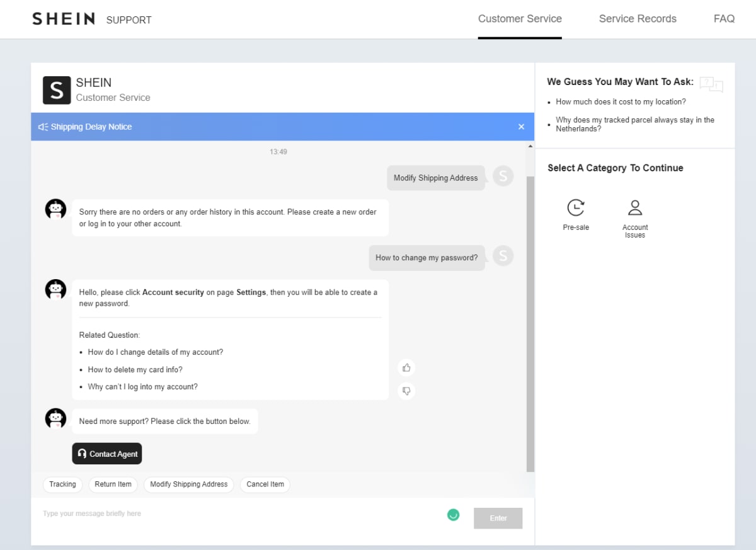Click the Enter send button
The image size is (756, 550).
[x=498, y=518]
